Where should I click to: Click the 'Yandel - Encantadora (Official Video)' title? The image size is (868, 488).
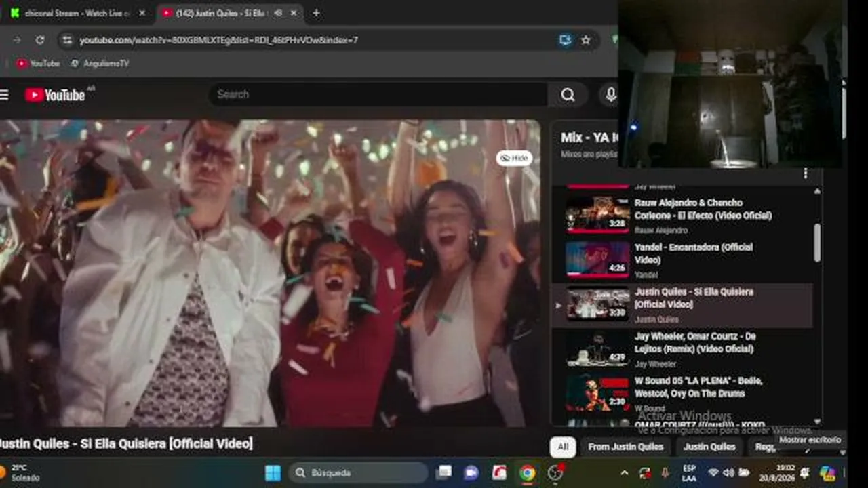(694, 254)
